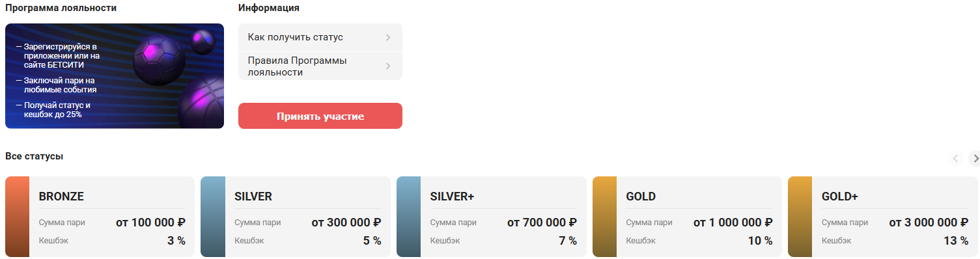Click the "Принять участие" button
This screenshot has height=259, width=980.
pyautogui.click(x=320, y=116)
